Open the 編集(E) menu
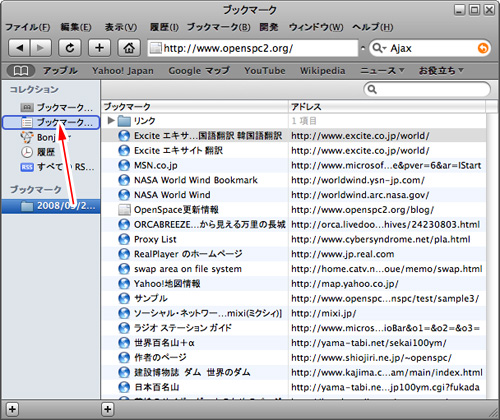The image size is (500, 420). [76, 27]
